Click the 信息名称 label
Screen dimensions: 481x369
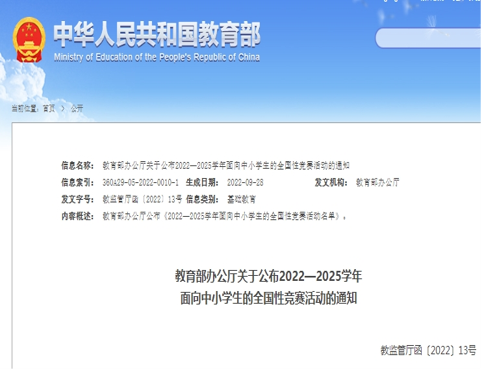point(78,165)
